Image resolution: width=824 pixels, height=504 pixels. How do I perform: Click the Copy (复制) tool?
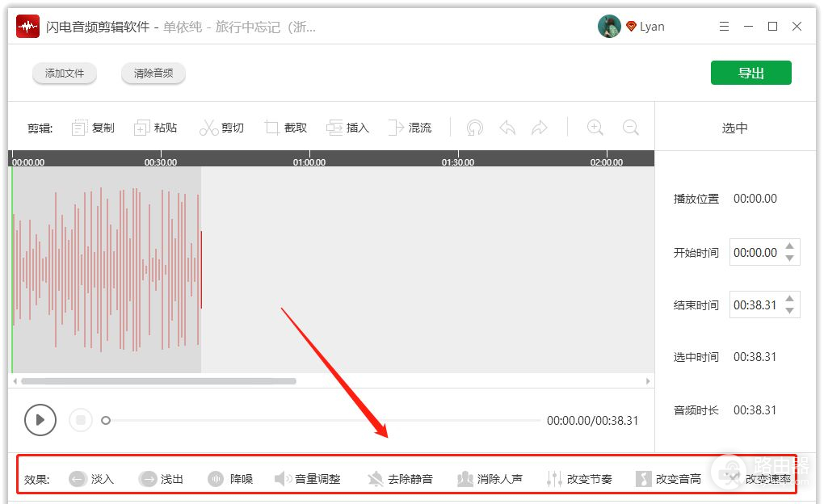(93, 128)
